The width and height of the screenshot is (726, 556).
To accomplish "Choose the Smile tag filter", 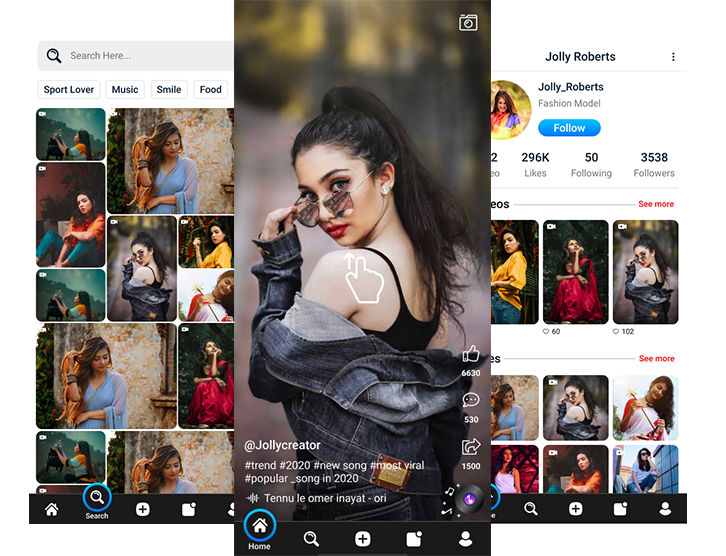I will pyautogui.click(x=169, y=89).
